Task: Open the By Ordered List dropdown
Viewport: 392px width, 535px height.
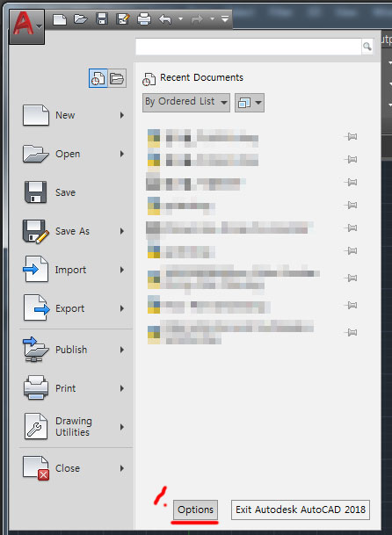Action: click(186, 102)
